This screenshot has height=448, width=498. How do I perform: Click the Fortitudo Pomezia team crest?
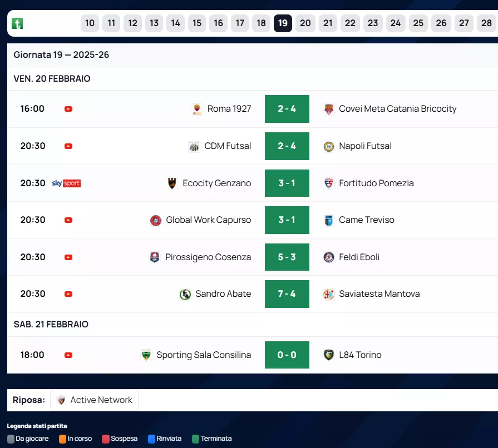[329, 183]
